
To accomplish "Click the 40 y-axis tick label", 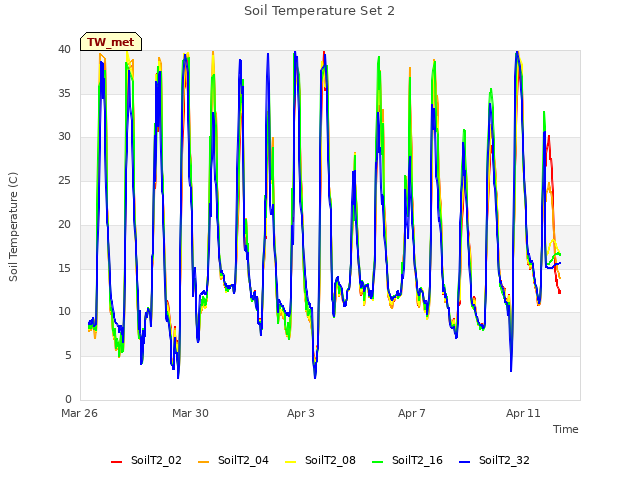I will 64,49.
